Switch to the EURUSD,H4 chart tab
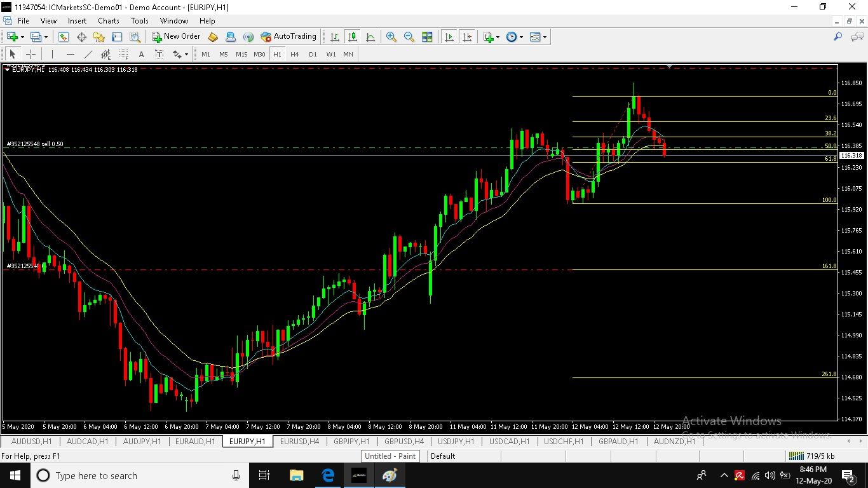 point(299,441)
